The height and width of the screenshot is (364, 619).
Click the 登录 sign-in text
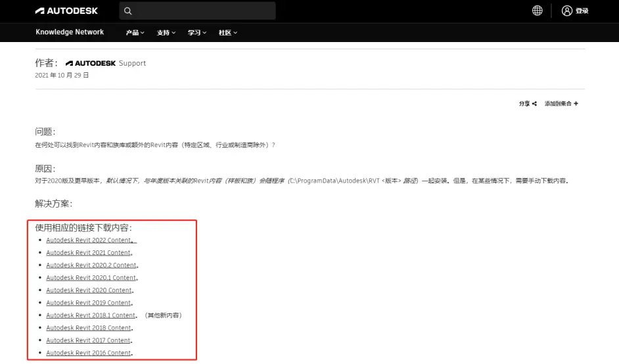click(x=583, y=11)
